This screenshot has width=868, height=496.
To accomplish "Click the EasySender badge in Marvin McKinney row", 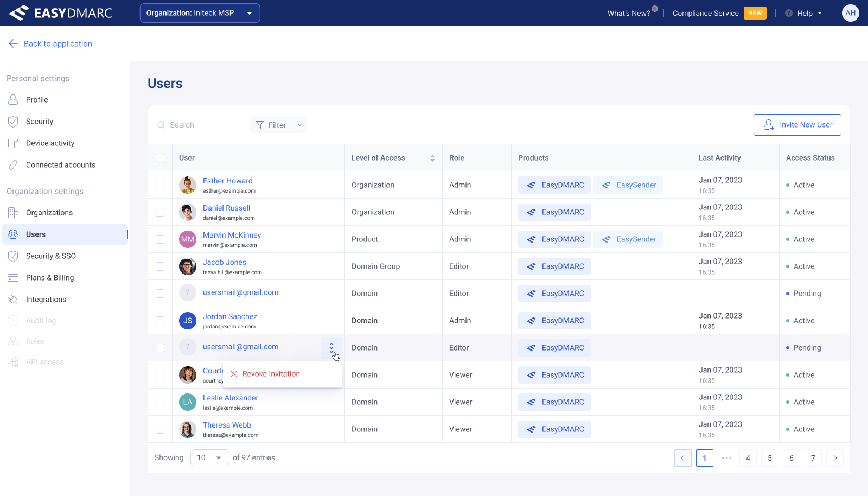I will click(628, 239).
